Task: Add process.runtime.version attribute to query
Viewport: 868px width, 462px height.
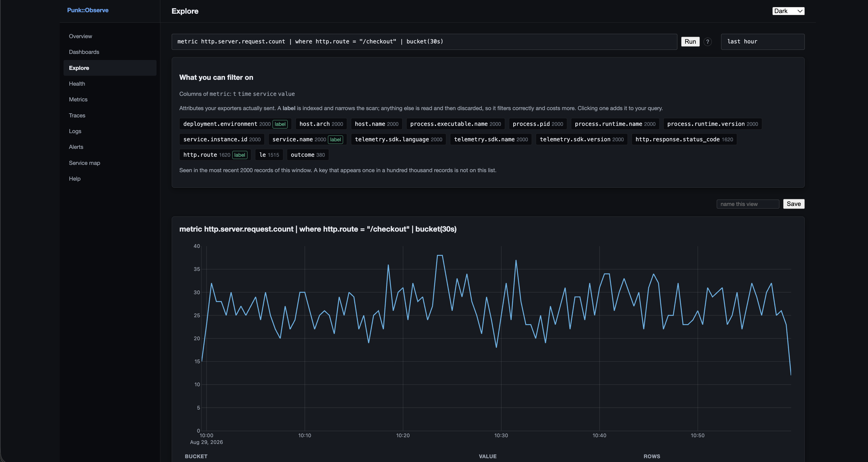Action: click(x=712, y=124)
